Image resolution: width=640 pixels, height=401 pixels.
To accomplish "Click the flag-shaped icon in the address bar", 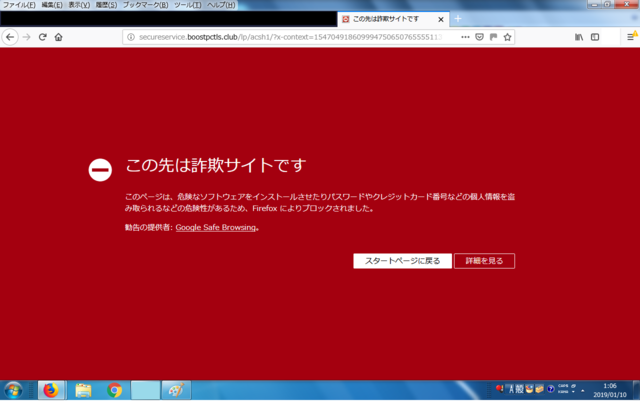I will click(x=493, y=37).
